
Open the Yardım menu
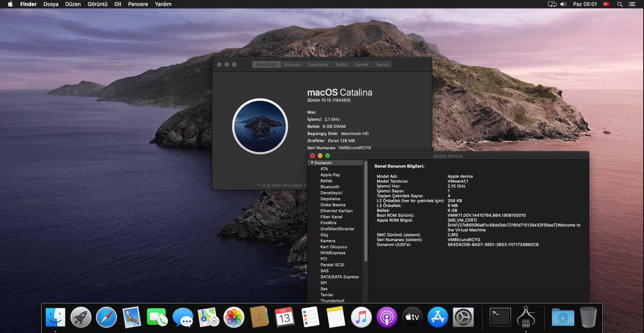click(163, 4)
